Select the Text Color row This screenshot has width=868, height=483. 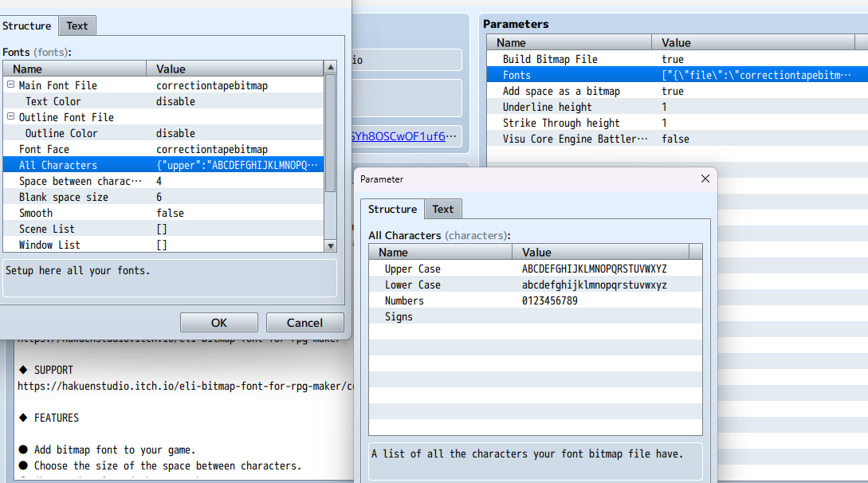tap(163, 101)
